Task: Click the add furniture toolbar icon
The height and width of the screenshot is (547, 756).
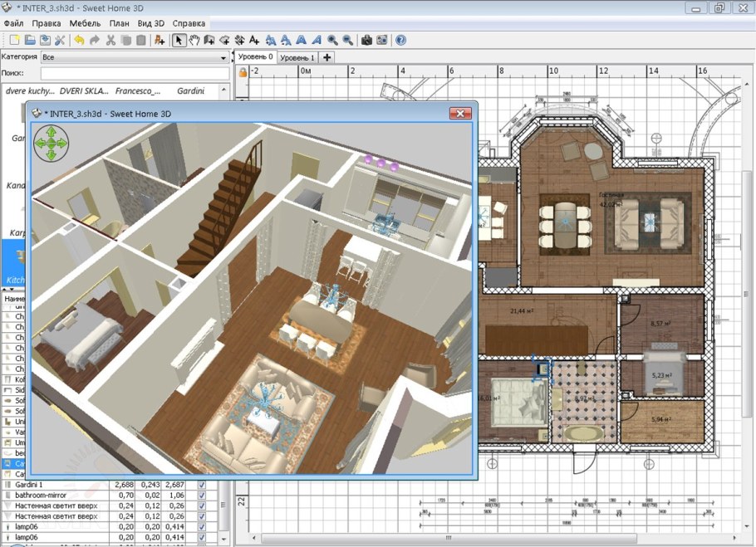Action: pos(160,40)
